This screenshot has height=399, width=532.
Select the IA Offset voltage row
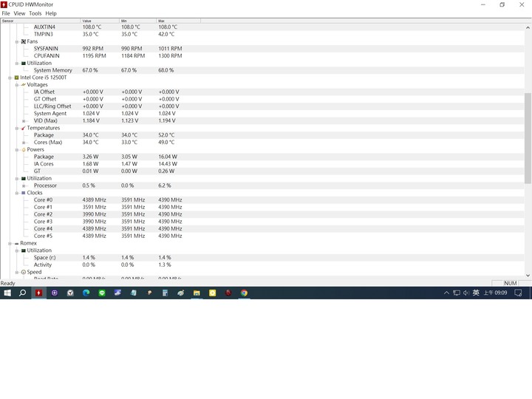(x=262, y=92)
